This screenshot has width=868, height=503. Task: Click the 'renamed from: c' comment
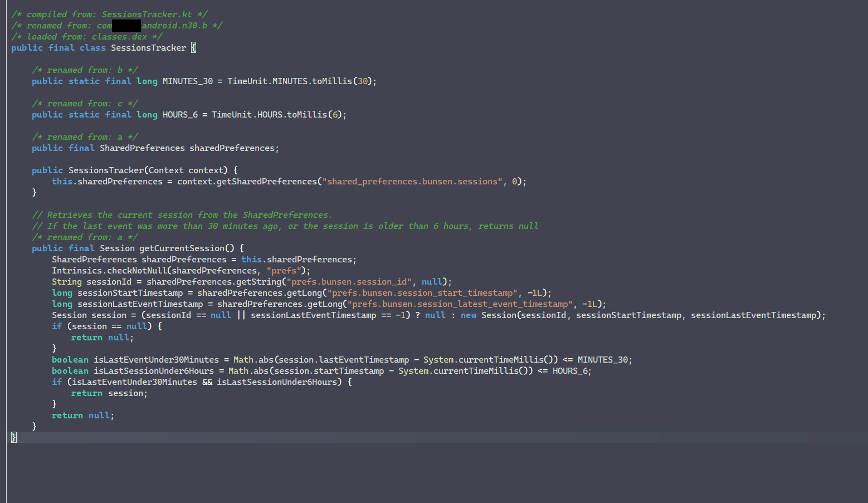[85, 104]
